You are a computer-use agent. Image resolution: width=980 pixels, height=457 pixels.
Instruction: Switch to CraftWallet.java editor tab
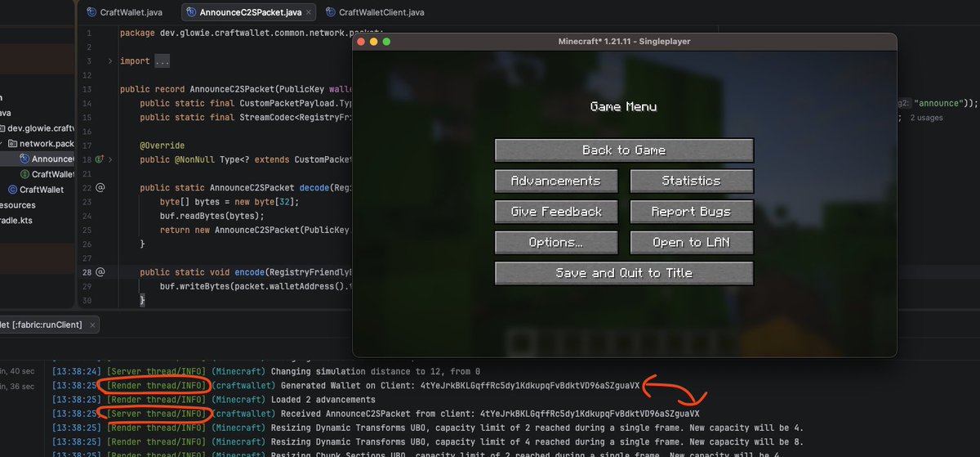pyautogui.click(x=125, y=12)
